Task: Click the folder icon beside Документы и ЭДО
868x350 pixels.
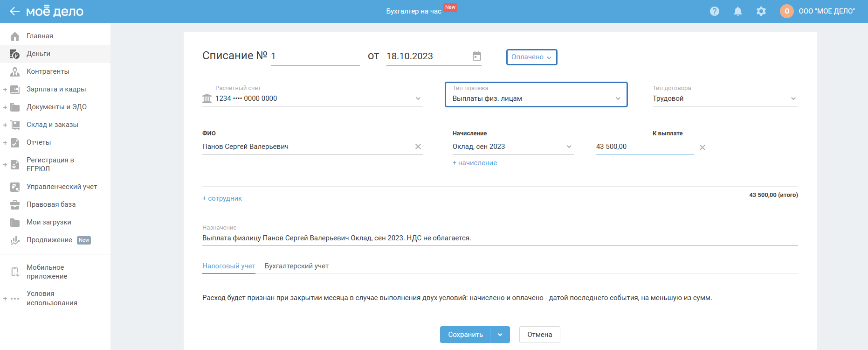Action: tap(15, 107)
